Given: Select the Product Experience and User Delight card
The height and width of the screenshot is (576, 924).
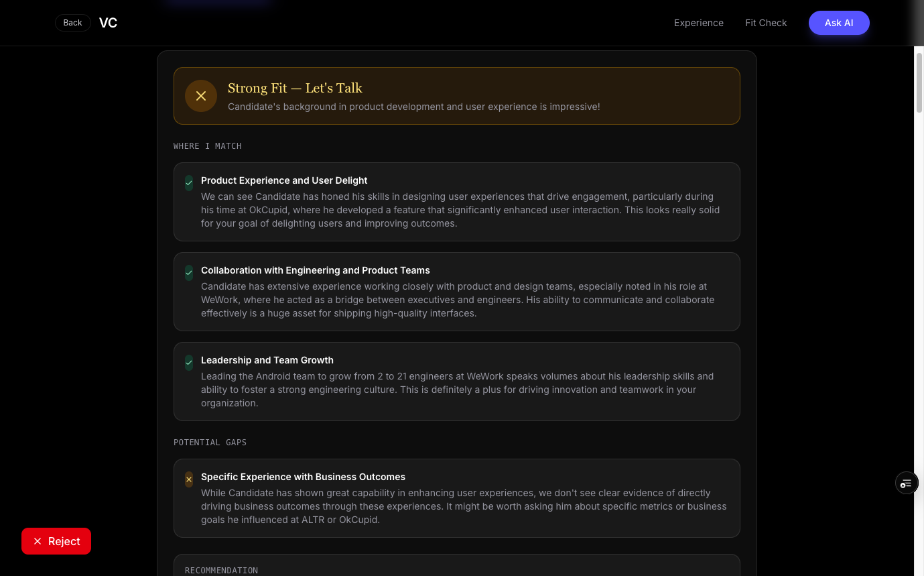Looking at the screenshot, I should click(x=457, y=202).
